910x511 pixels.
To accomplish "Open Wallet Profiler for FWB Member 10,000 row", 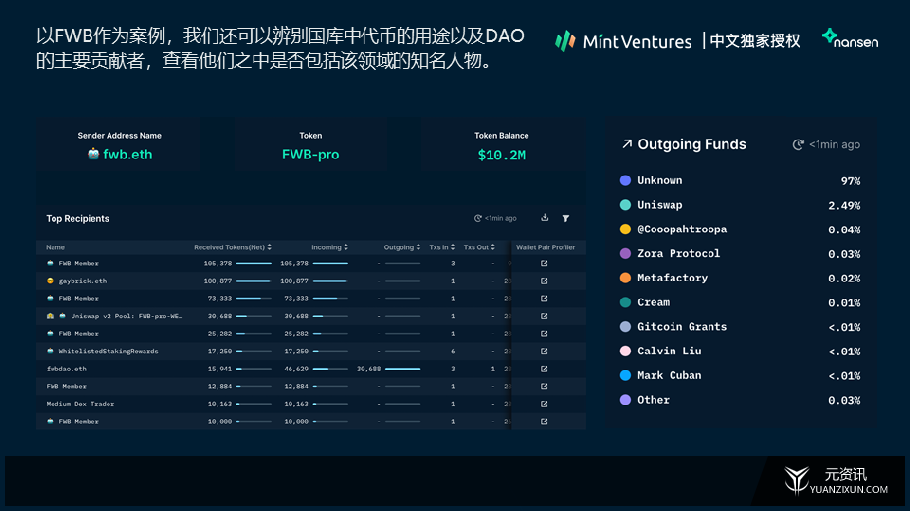I will click(x=544, y=422).
